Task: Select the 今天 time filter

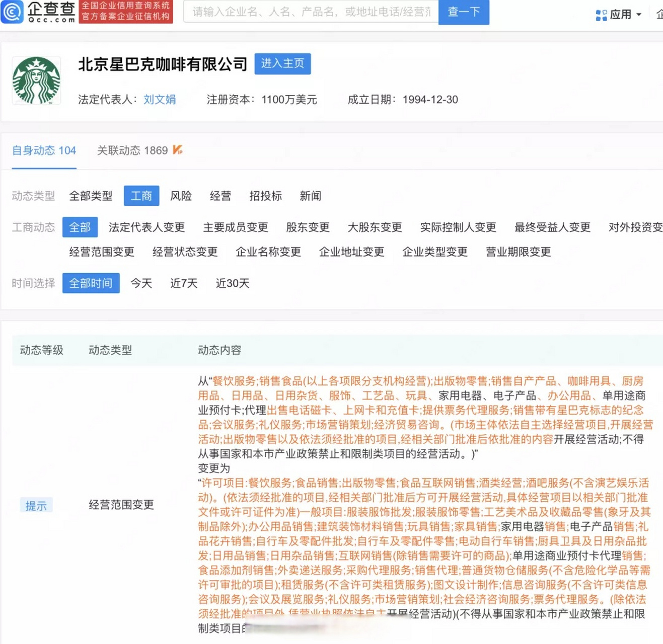Action: pos(141,283)
